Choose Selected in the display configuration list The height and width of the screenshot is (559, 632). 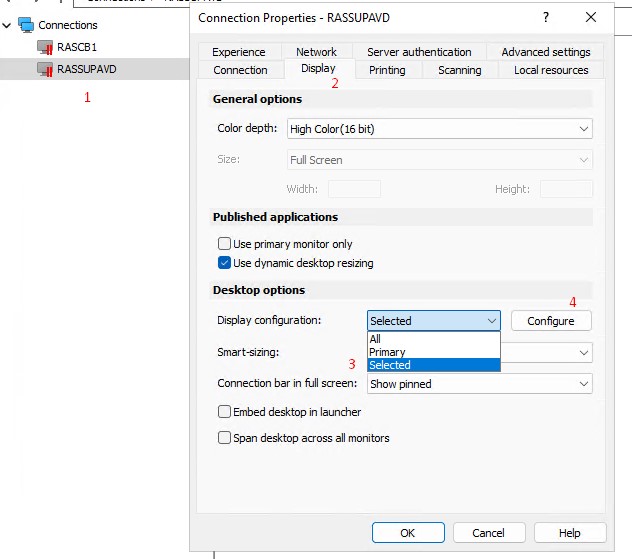(x=434, y=365)
